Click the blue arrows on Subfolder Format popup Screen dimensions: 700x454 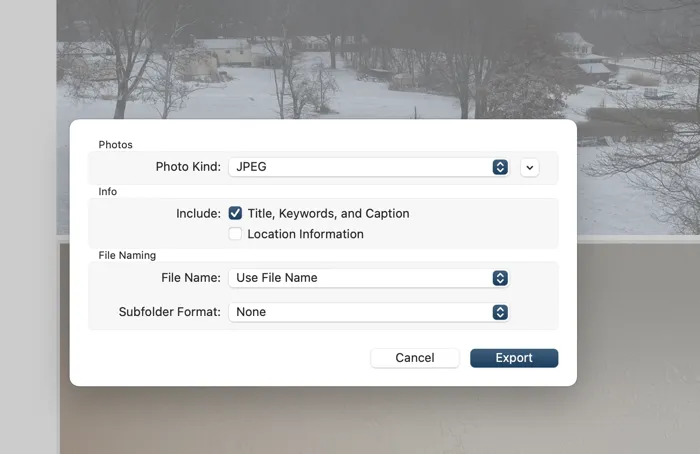tap(500, 312)
